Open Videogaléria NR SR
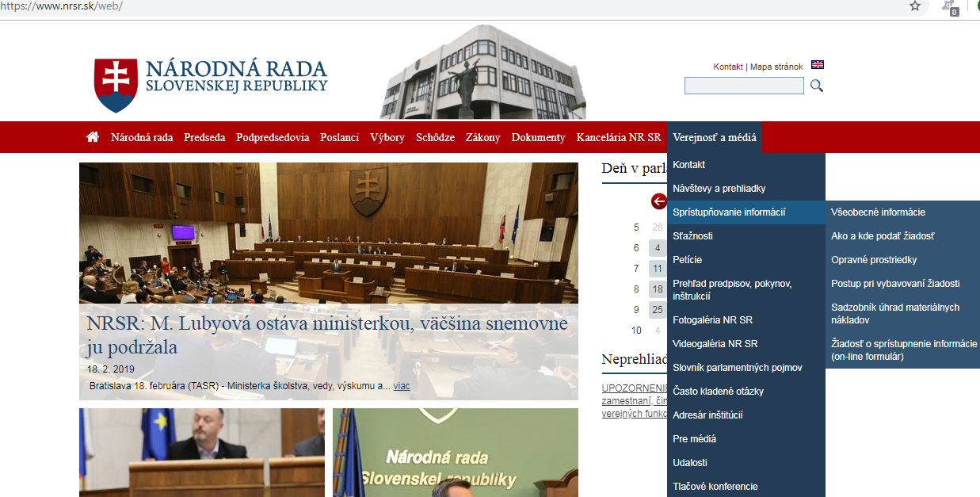 746,344
